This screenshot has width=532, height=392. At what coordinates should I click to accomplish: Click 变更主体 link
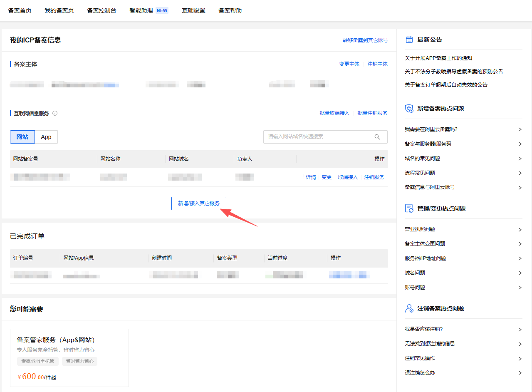[x=349, y=64]
